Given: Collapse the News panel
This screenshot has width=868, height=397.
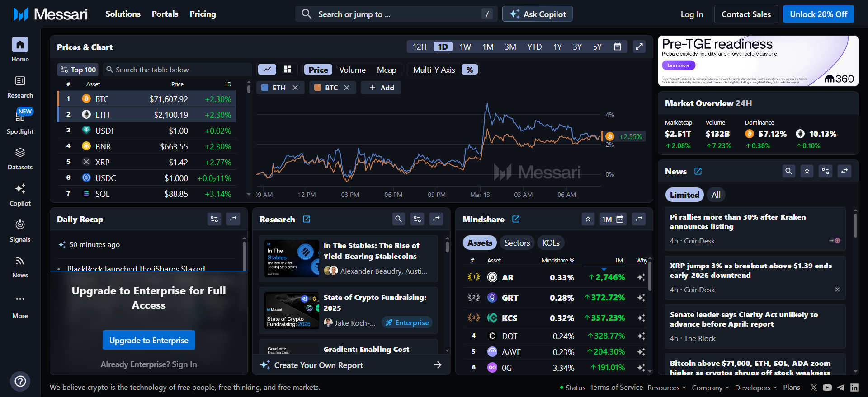Looking at the screenshot, I should tap(807, 171).
